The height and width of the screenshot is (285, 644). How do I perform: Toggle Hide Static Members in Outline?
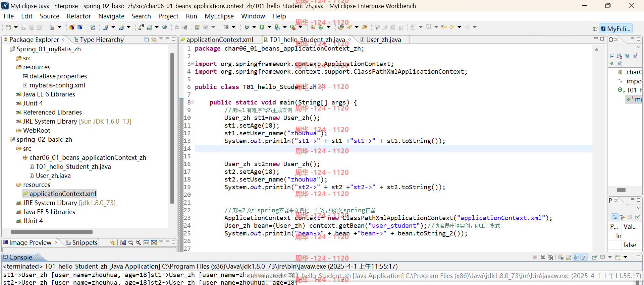pos(635,56)
